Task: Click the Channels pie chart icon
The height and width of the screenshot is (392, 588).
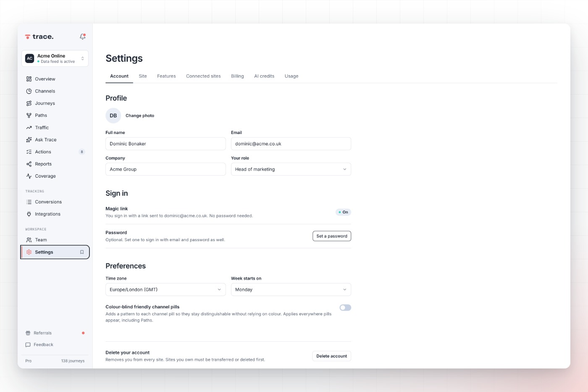Action: (x=29, y=91)
